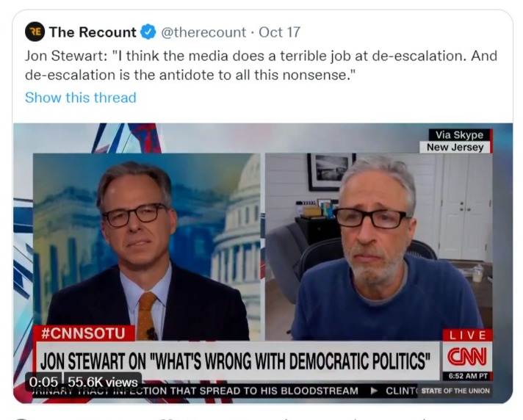The width and height of the screenshot is (523, 420).
Task: Open The Recount profile avatar
Action: (x=35, y=32)
